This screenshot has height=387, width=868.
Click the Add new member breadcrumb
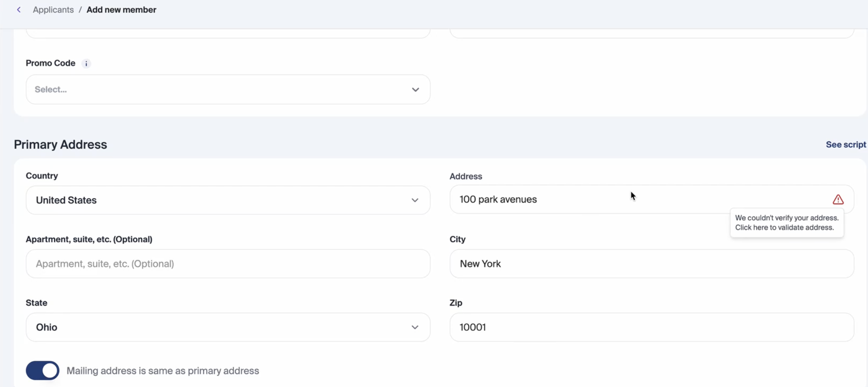[121, 10]
